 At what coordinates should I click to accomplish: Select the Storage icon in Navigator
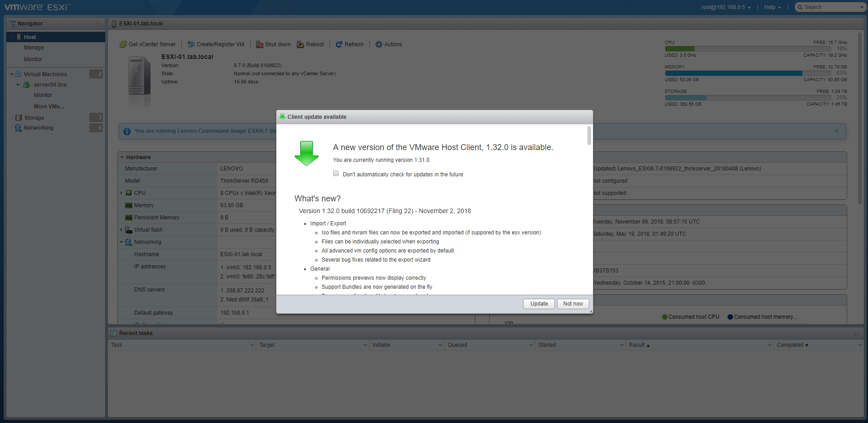tap(19, 118)
